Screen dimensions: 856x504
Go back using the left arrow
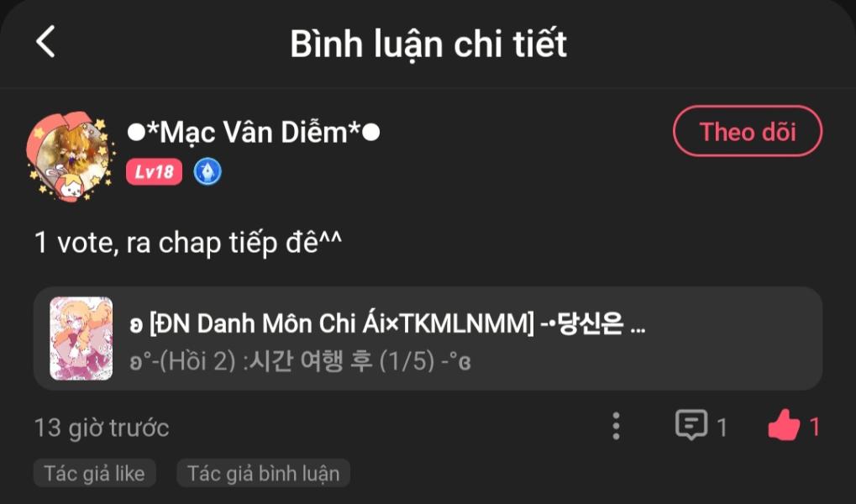[x=46, y=41]
